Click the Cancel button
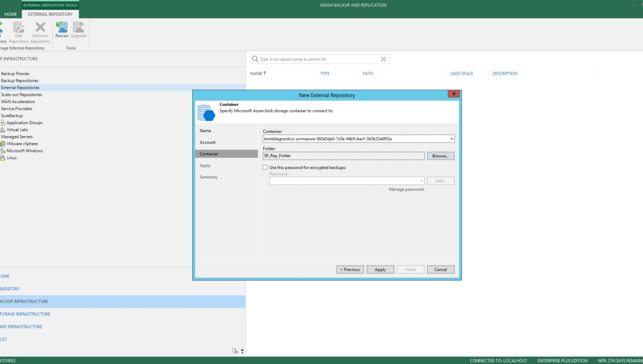The height and width of the screenshot is (364, 643). 440,270
